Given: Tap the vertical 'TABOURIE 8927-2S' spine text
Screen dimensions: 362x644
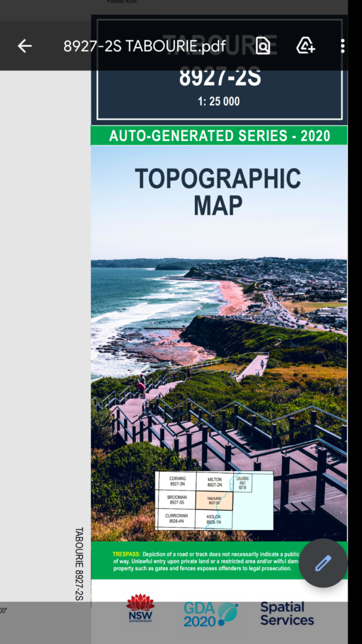Looking at the screenshot, I should tap(79, 564).
